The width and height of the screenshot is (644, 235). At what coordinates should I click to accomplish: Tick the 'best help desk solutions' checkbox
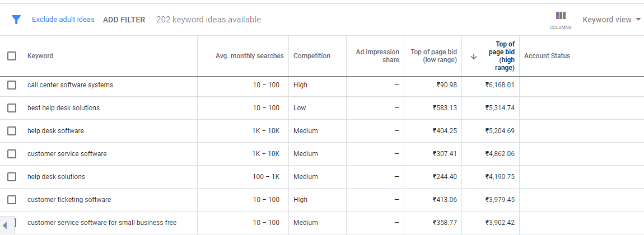(x=12, y=108)
